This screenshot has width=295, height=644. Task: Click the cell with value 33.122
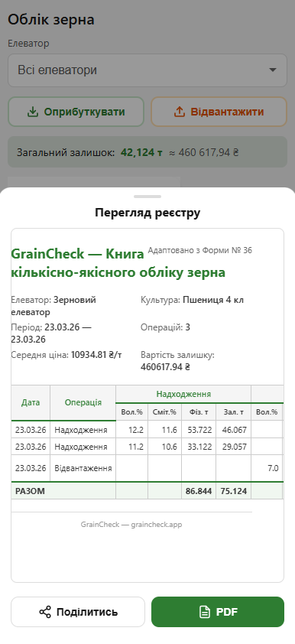click(x=199, y=447)
